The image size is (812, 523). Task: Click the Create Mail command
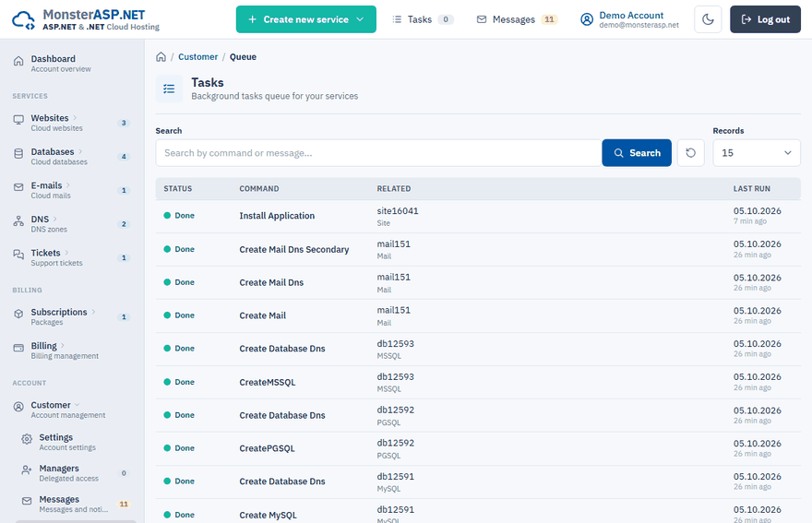click(x=263, y=315)
